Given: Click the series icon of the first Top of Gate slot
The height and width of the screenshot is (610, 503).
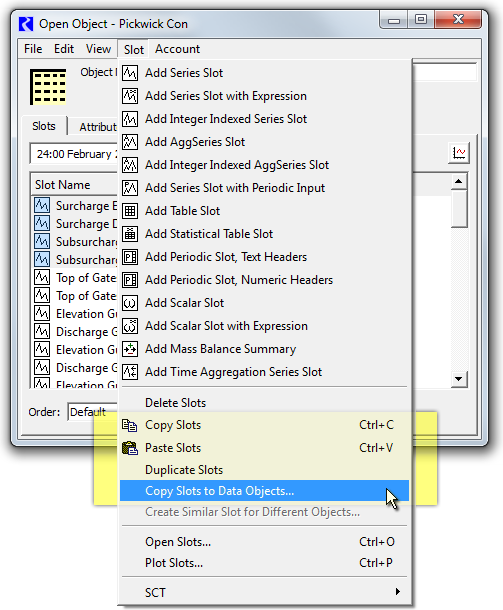Looking at the screenshot, I should pos(42,277).
